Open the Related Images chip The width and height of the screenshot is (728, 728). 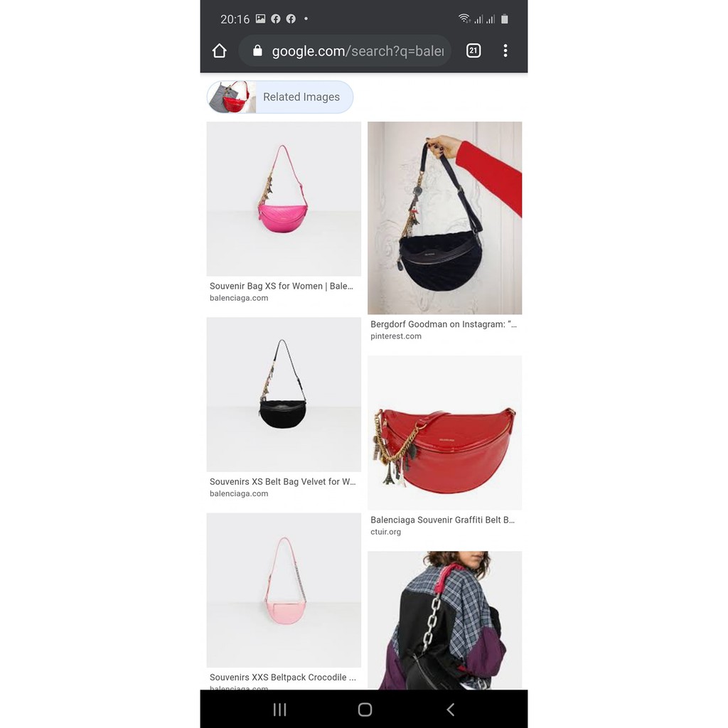click(280, 97)
